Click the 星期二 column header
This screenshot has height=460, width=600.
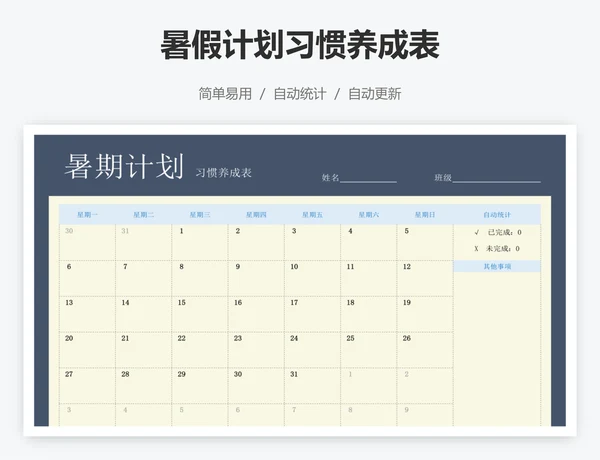pyautogui.click(x=143, y=215)
